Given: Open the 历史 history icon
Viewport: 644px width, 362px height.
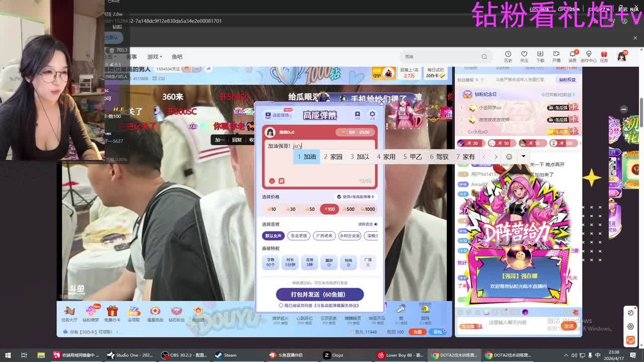Looking at the screenshot, I should click(508, 56).
